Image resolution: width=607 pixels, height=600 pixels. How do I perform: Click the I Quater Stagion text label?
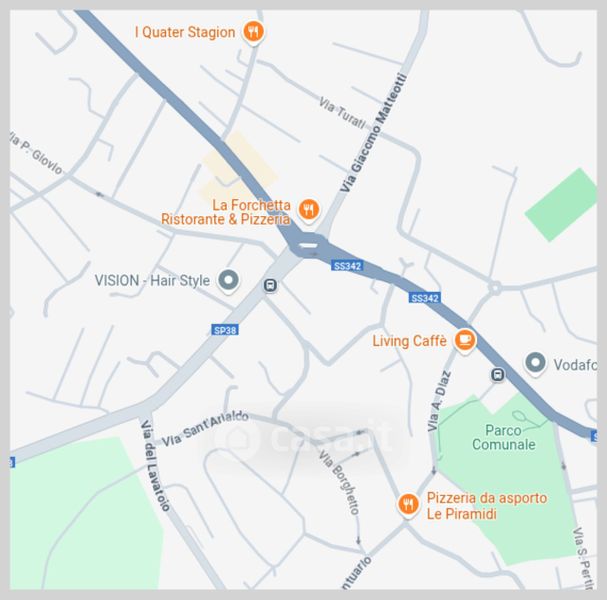point(185,32)
